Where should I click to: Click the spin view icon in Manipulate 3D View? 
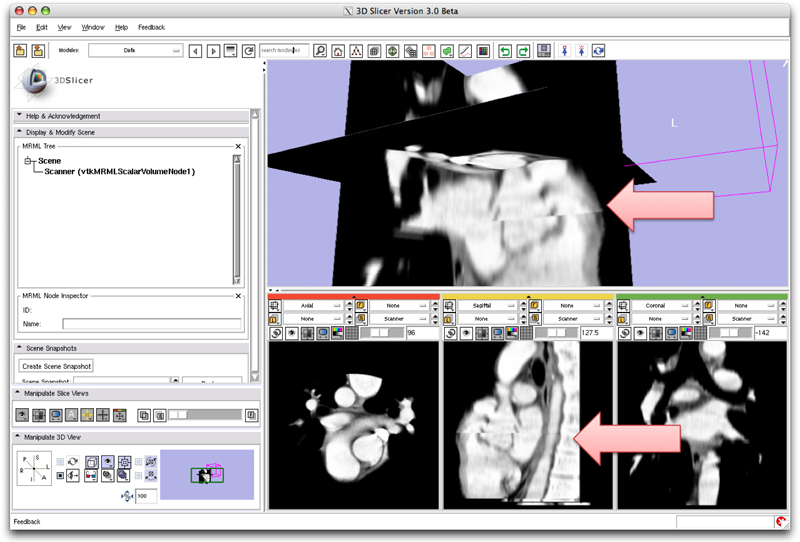click(73, 461)
